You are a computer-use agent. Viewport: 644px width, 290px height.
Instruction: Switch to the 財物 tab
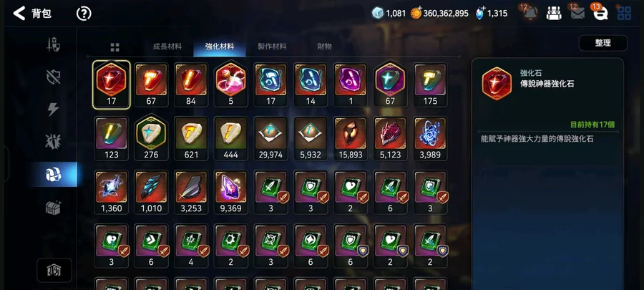point(324,47)
